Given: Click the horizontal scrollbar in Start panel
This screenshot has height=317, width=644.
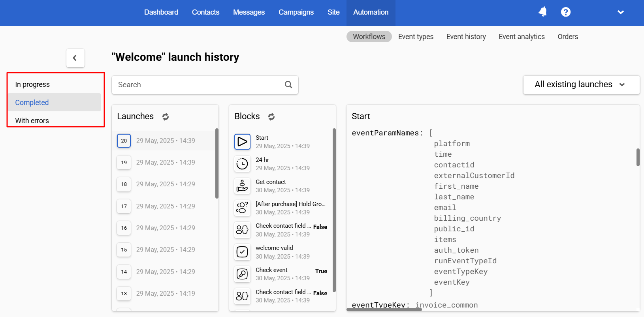Looking at the screenshot, I should click(384, 309).
